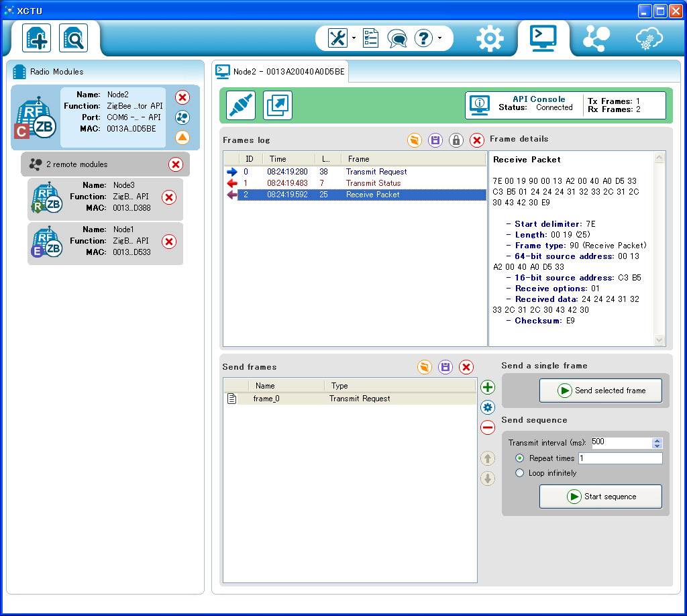The width and height of the screenshot is (687, 616).
Task: Clear the 2 remote modules list
Action: coord(176,164)
